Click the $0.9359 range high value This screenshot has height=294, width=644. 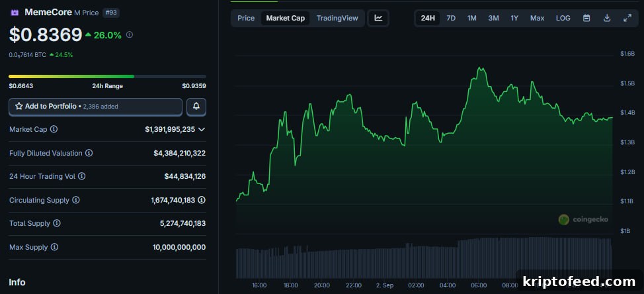(194, 86)
